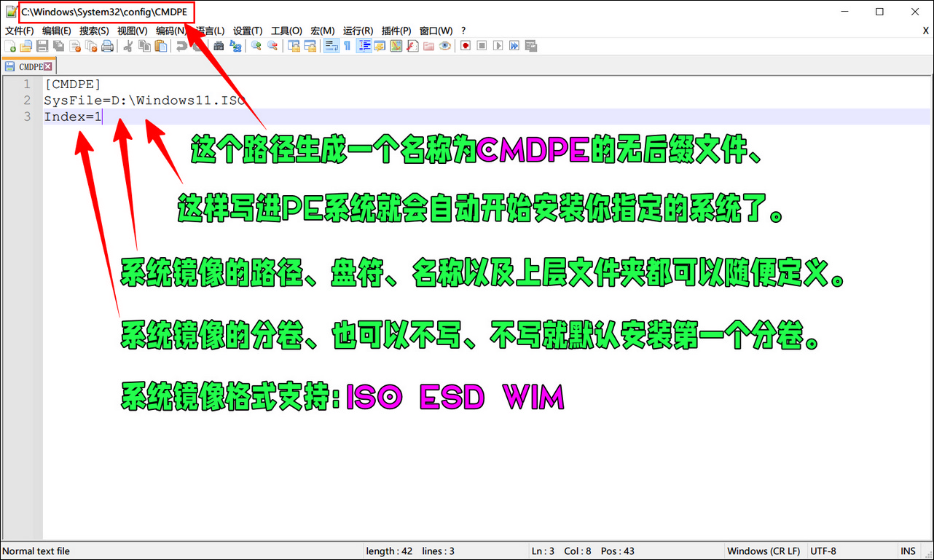Start macro recording with the red dot

pyautogui.click(x=465, y=46)
